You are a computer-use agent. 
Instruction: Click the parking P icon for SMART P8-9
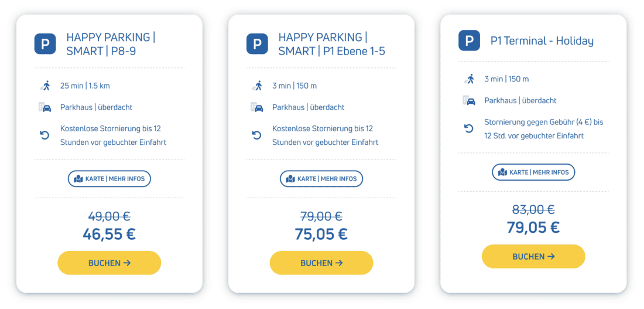(x=45, y=44)
